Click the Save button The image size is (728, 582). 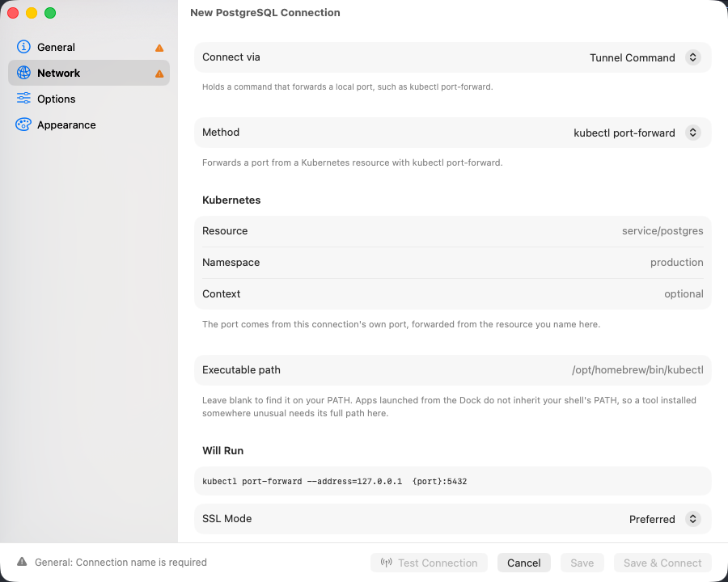pyautogui.click(x=582, y=563)
